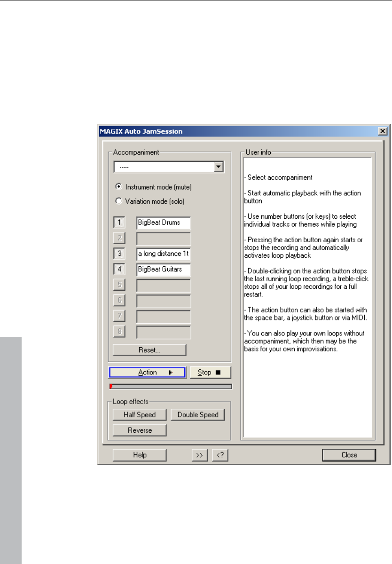The height and width of the screenshot is (564, 392).
Task: Toggle track number 6 button
Action: [x=119, y=300]
